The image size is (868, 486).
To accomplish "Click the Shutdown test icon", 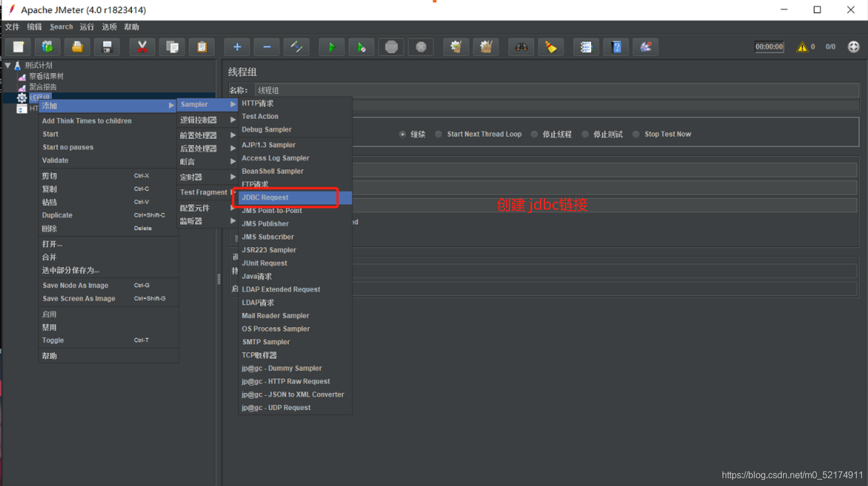I will click(x=421, y=47).
